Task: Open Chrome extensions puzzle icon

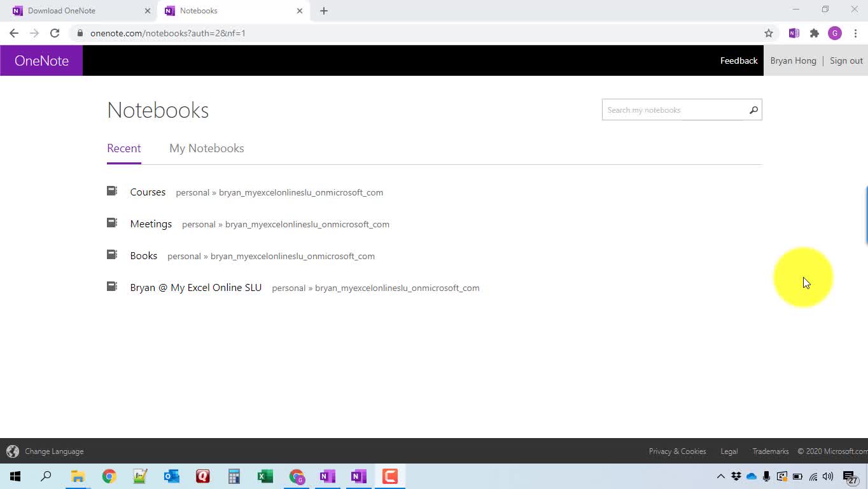Action: 814,33
